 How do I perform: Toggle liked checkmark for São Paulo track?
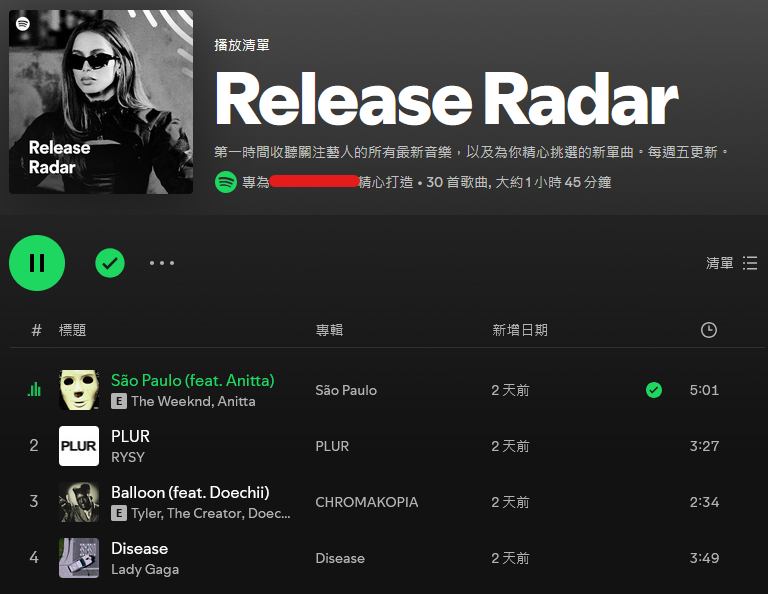tap(654, 390)
